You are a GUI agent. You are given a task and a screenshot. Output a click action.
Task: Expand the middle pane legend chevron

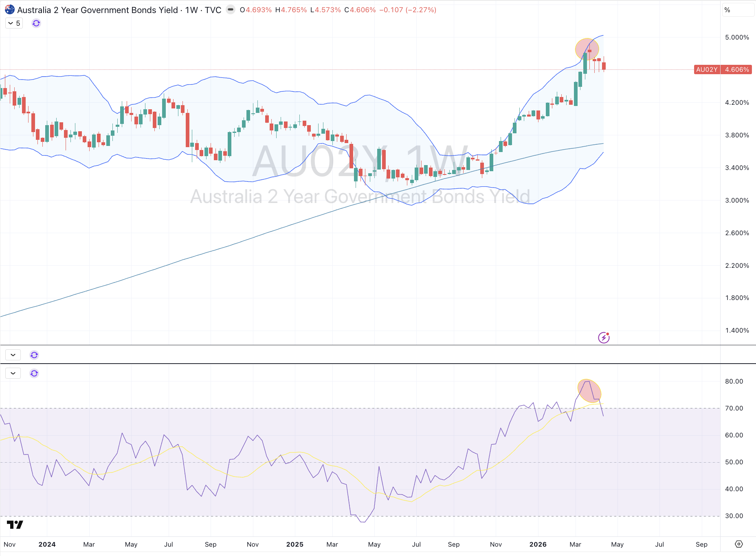pos(13,355)
